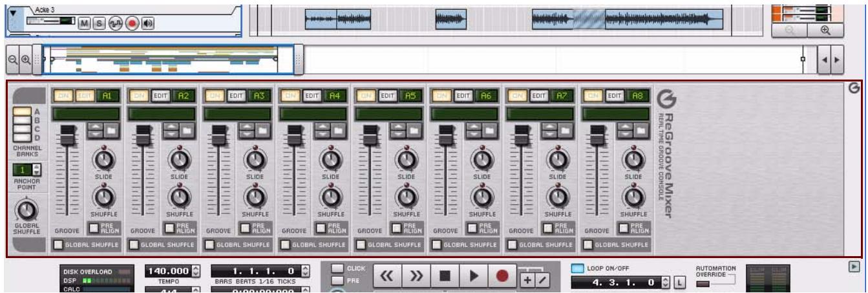Browse groove patches with A5 folder icon
This screenshot has width=868, height=293.
[x=414, y=131]
